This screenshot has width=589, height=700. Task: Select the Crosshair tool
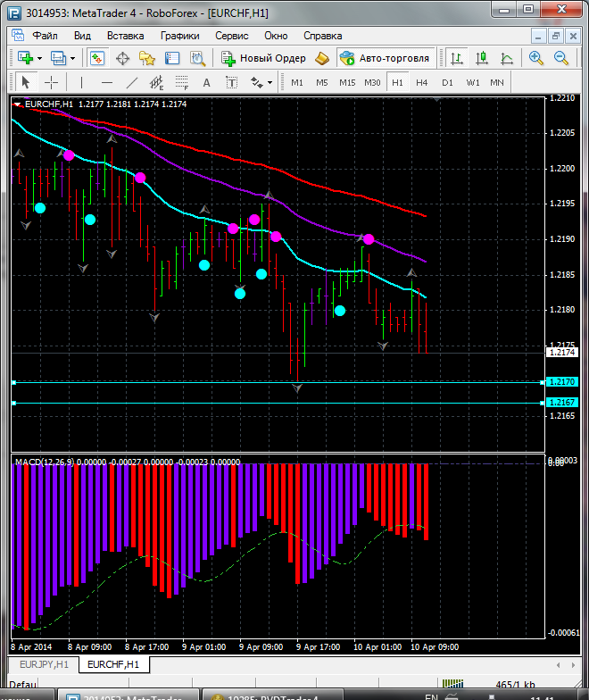(52, 82)
